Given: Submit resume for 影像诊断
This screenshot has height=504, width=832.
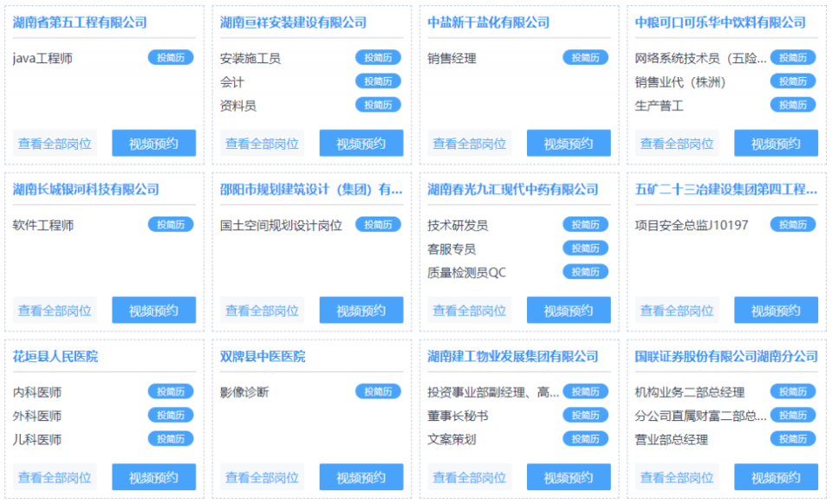Looking at the screenshot, I should tap(379, 391).
